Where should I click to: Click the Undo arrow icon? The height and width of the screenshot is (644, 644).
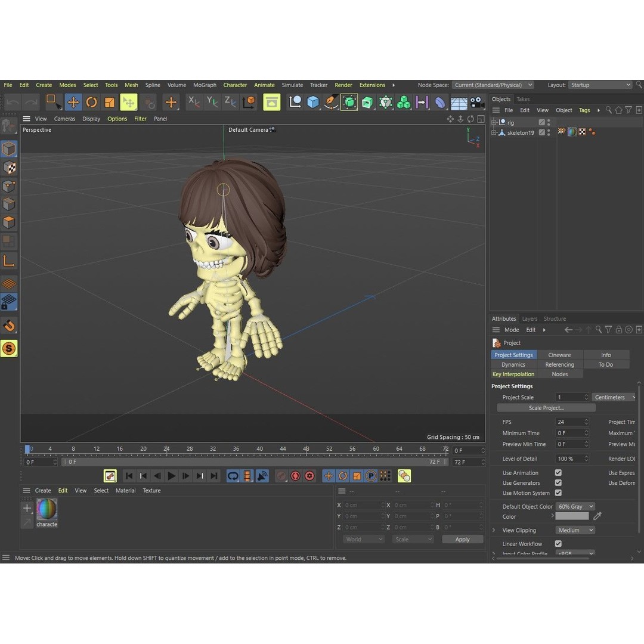pyautogui.click(x=13, y=103)
